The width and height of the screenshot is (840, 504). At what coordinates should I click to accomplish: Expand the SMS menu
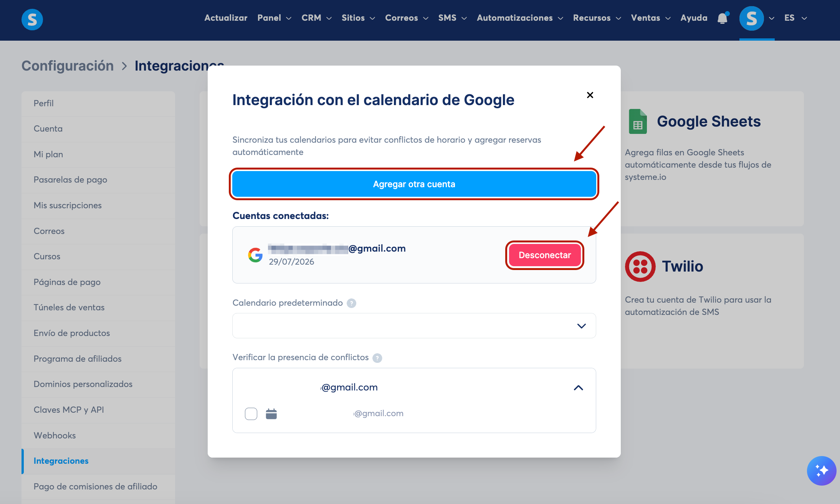click(453, 18)
